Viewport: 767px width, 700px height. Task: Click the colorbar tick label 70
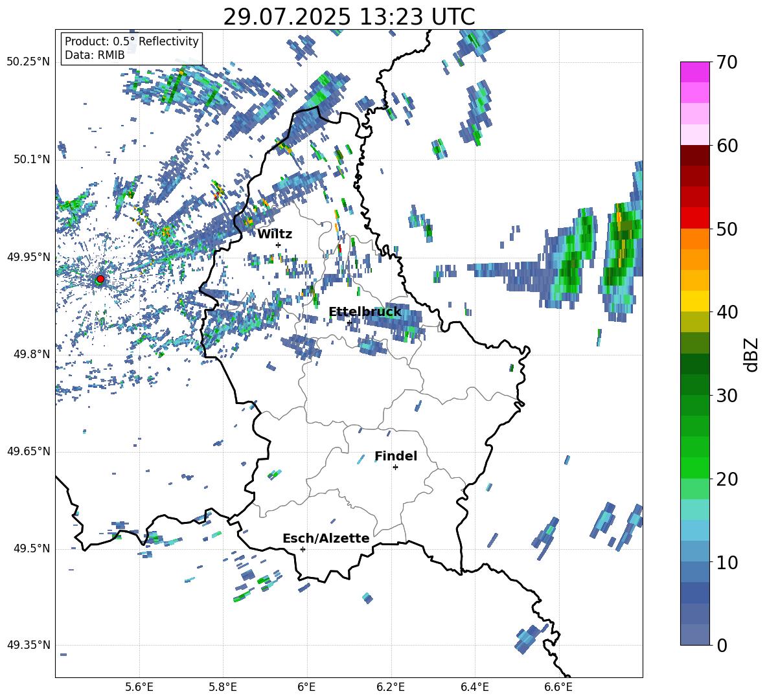[727, 63]
